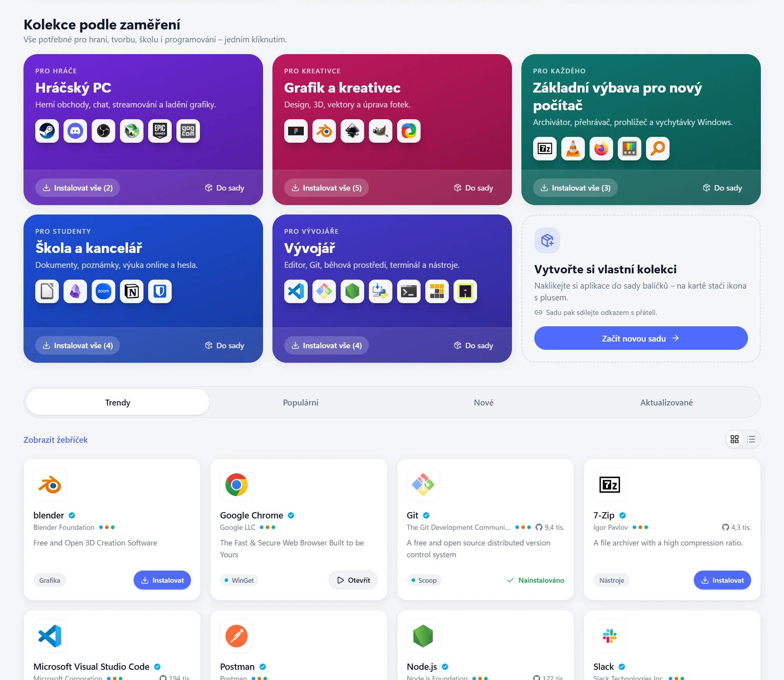The image size is (784, 680).
Task: Open the Populární tab
Action: [x=301, y=402]
